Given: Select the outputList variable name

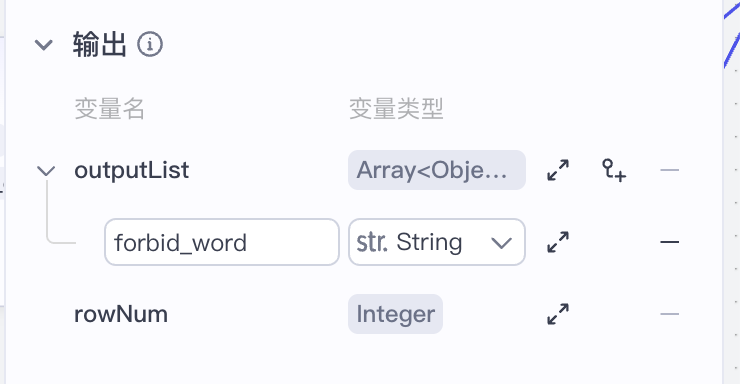Looking at the screenshot, I should click(x=131, y=170).
